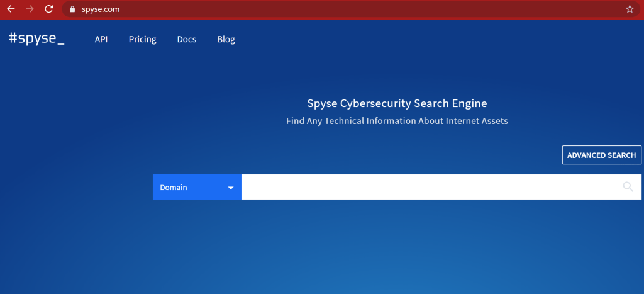644x294 pixels.
Task: Go to the Pricing page
Action: point(142,39)
